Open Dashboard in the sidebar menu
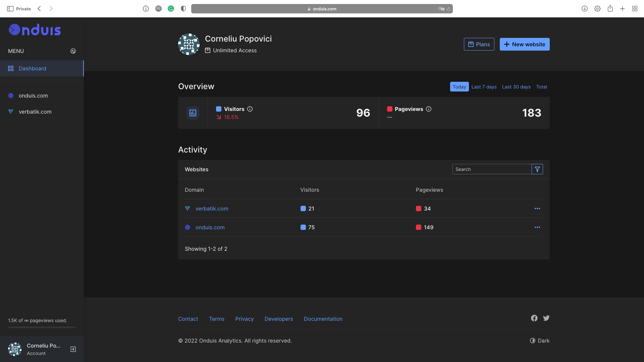 (42, 68)
